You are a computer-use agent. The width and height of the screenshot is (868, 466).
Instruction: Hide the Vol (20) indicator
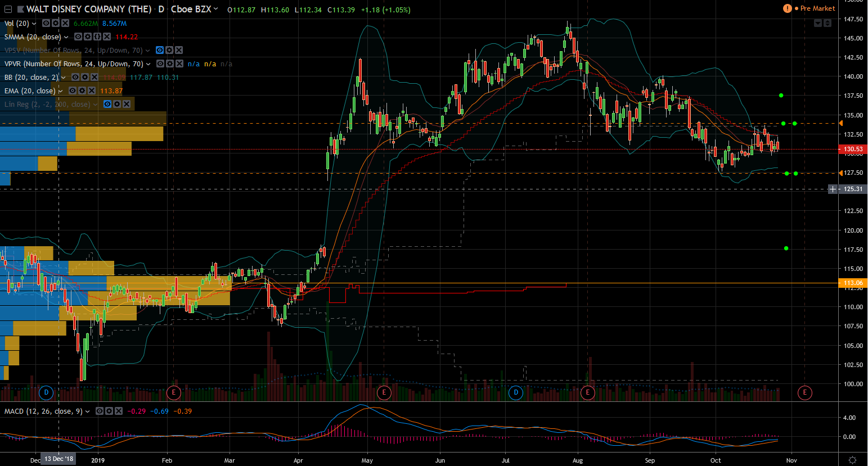tap(46, 23)
